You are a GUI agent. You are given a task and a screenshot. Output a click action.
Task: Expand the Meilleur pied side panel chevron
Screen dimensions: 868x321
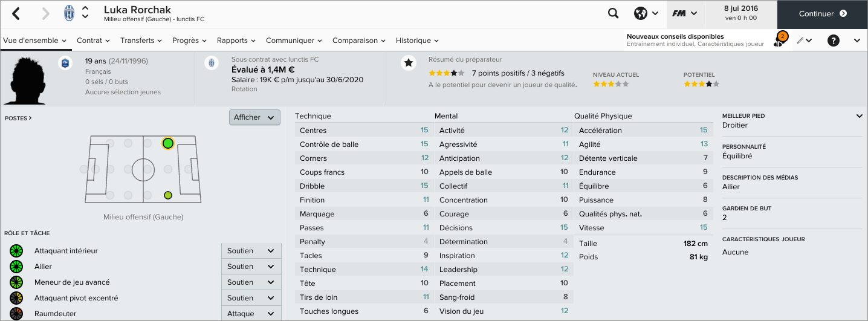pyautogui.click(x=860, y=116)
